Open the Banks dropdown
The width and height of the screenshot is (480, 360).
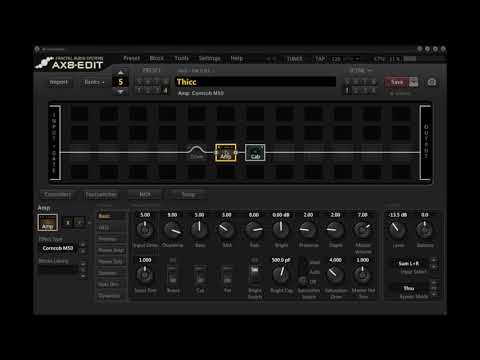(94, 82)
